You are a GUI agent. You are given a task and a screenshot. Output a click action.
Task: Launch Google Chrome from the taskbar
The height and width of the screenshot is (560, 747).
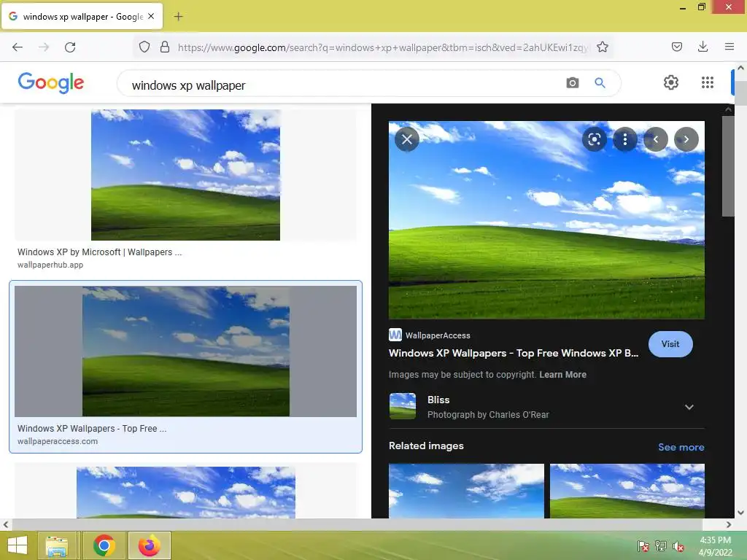click(104, 545)
